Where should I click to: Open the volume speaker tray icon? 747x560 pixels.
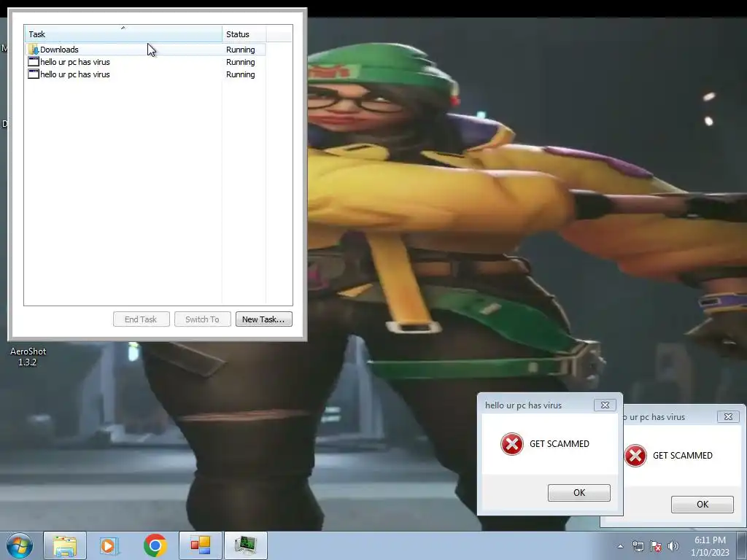click(x=673, y=546)
